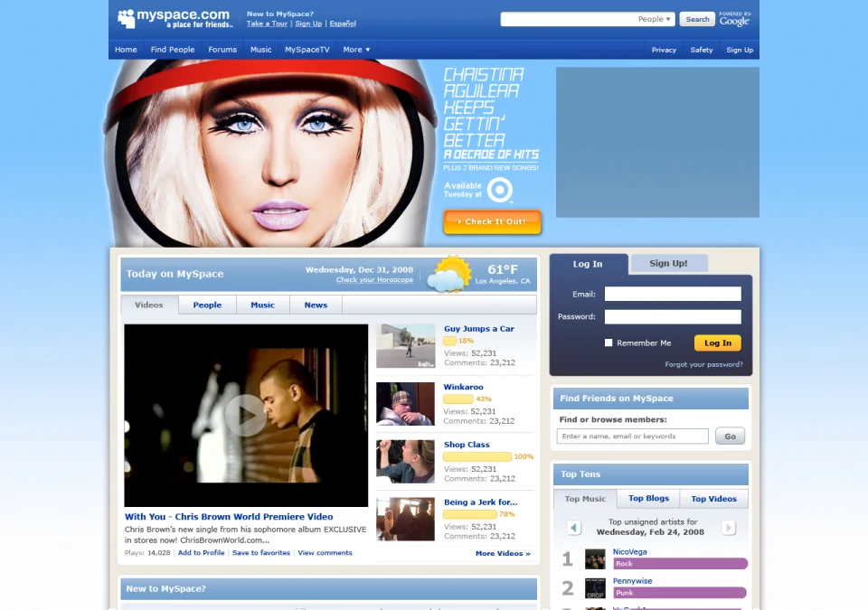Open Find People in navigation
Screen dimensions: 868x610
[x=173, y=50]
